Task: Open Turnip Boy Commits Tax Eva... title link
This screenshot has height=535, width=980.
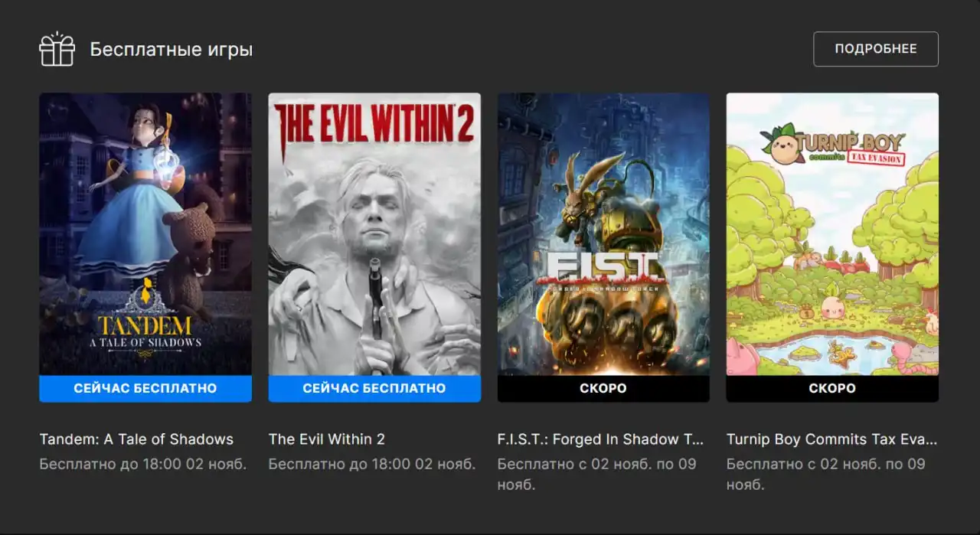Action: pos(831,439)
